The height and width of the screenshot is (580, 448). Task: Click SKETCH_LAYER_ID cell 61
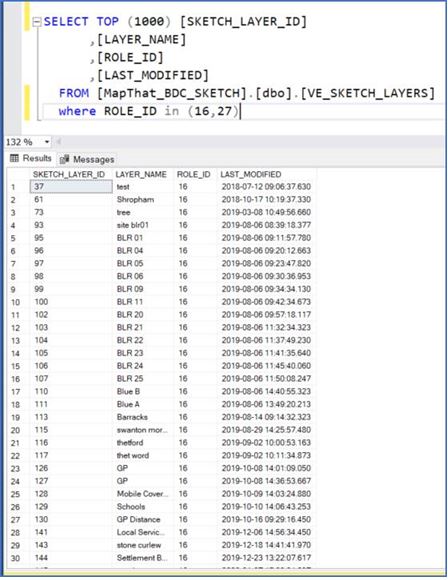point(71,200)
